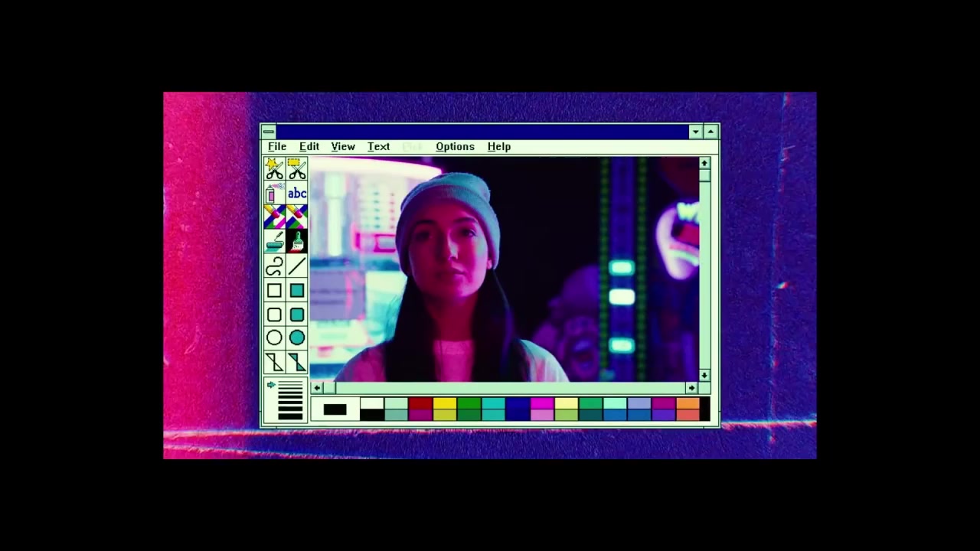Viewport: 980px width, 551px height.
Task: Click the woman's photo on the canvas
Action: (505, 269)
